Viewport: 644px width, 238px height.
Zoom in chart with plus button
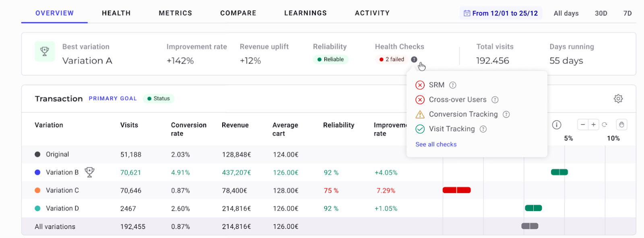pos(593,125)
